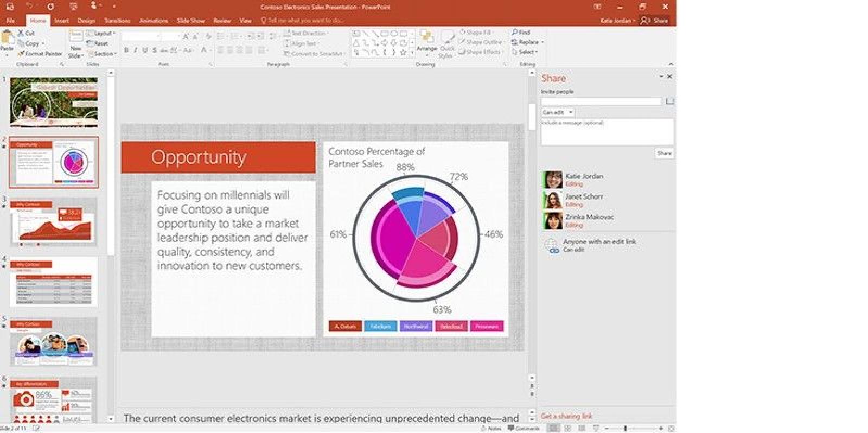
Task: Open the Arrange tool
Action: coord(427,42)
